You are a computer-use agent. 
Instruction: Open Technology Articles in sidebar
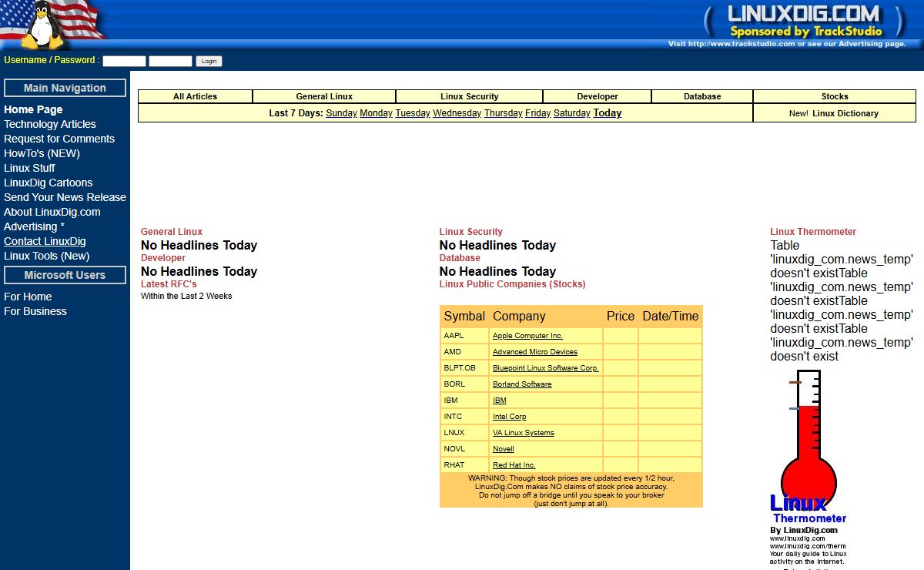[50, 124]
